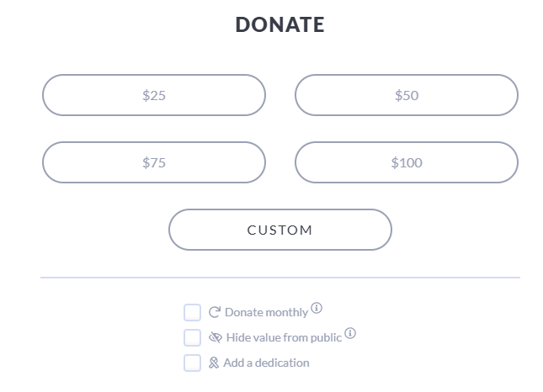Open the info icon after Hide value from public
The width and height of the screenshot is (543, 392).
350,333
